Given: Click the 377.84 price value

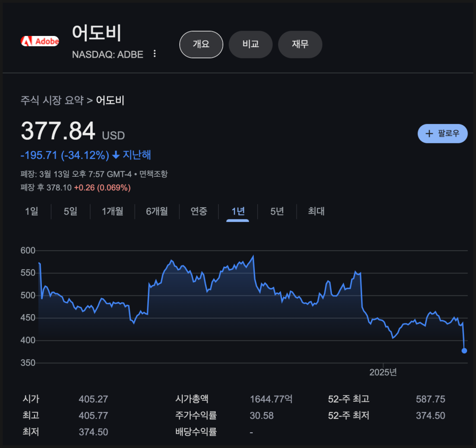Looking at the screenshot, I should pos(58,131).
